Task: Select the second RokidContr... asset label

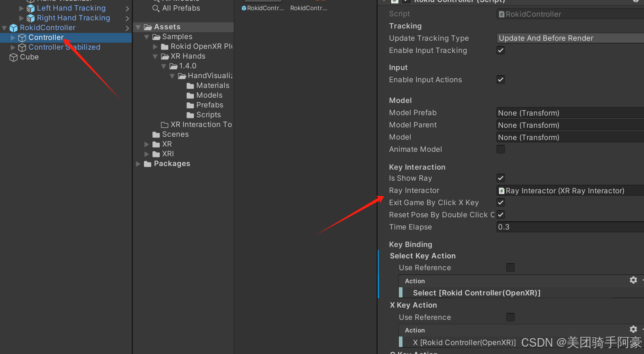Action: (x=309, y=8)
